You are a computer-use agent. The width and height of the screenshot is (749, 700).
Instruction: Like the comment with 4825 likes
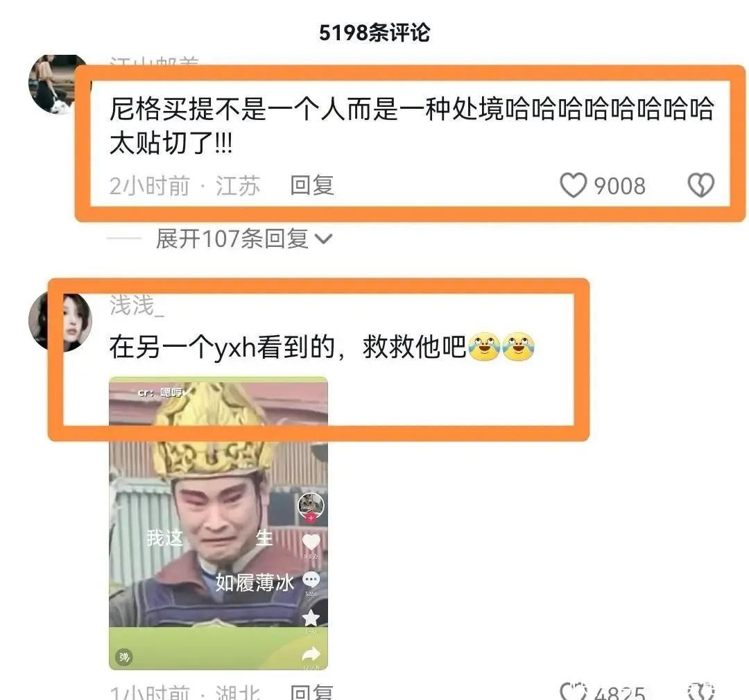pyautogui.click(x=574, y=692)
